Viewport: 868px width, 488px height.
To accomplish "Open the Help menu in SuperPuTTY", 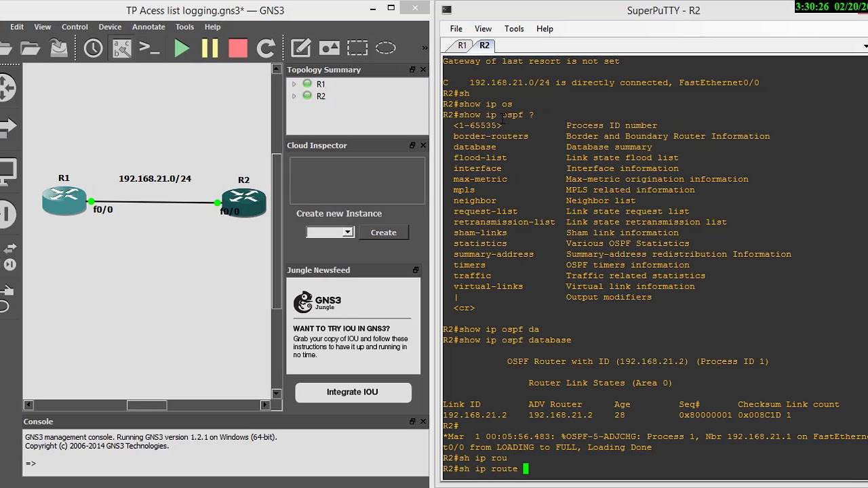I will point(545,28).
